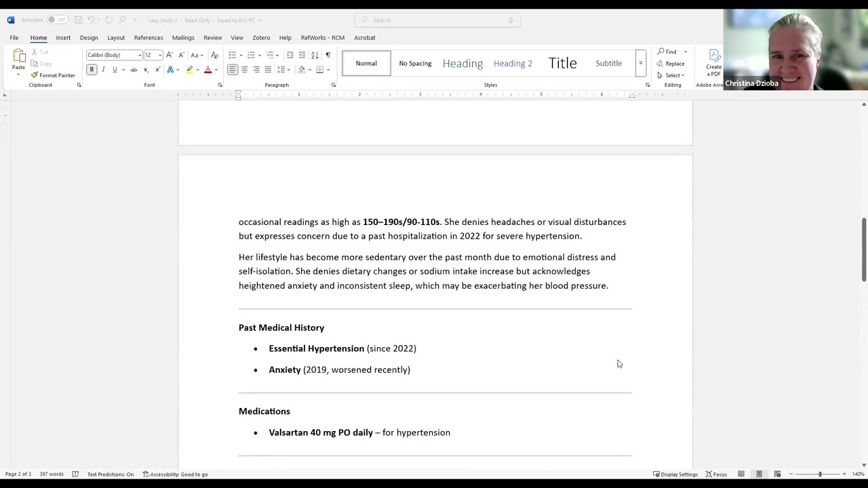868x488 pixels.
Task: Increase font size with Grow Font
Action: point(170,55)
